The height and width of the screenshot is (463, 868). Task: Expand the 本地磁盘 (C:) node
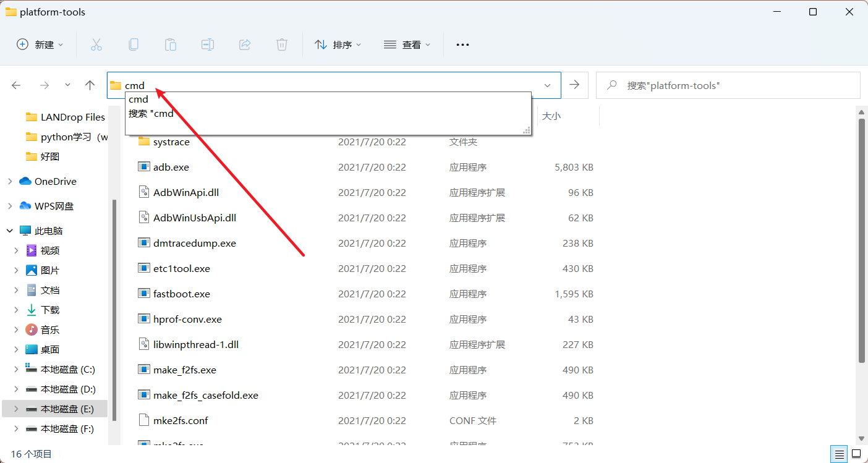click(16, 369)
